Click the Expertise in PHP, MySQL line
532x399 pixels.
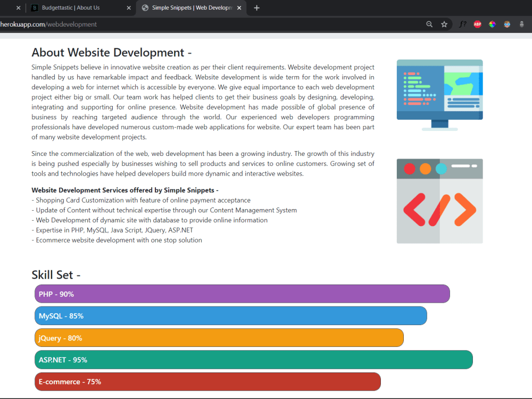coord(112,230)
